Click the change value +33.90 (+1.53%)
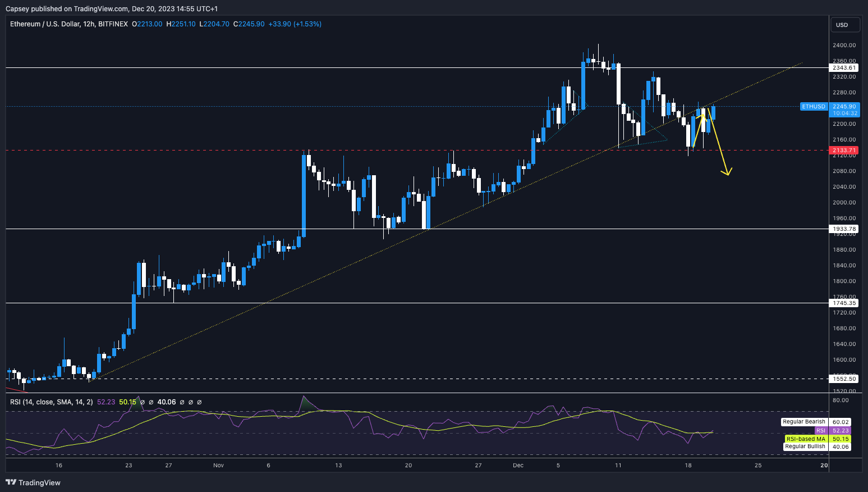This screenshot has width=868, height=492. [x=295, y=24]
